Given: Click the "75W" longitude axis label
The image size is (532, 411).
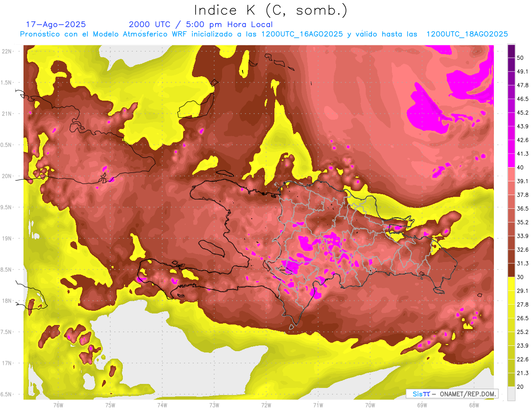Looking at the screenshot, I should coord(110,405).
